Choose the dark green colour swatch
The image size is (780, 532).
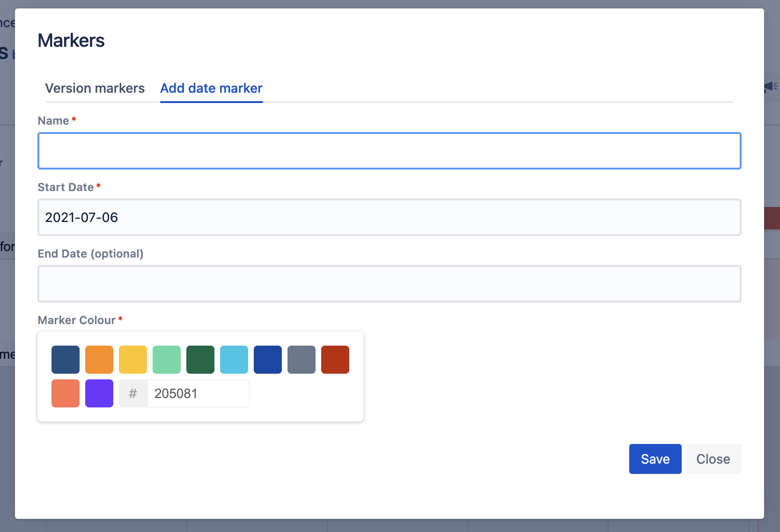pyautogui.click(x=200, y=360)
